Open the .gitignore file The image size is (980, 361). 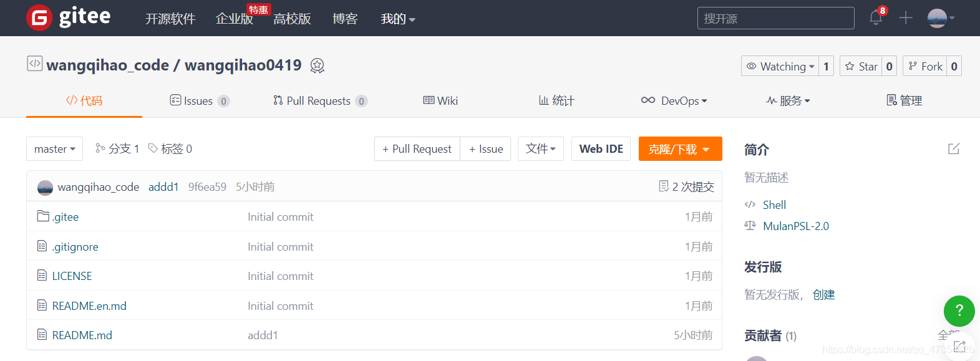point(75,247)
